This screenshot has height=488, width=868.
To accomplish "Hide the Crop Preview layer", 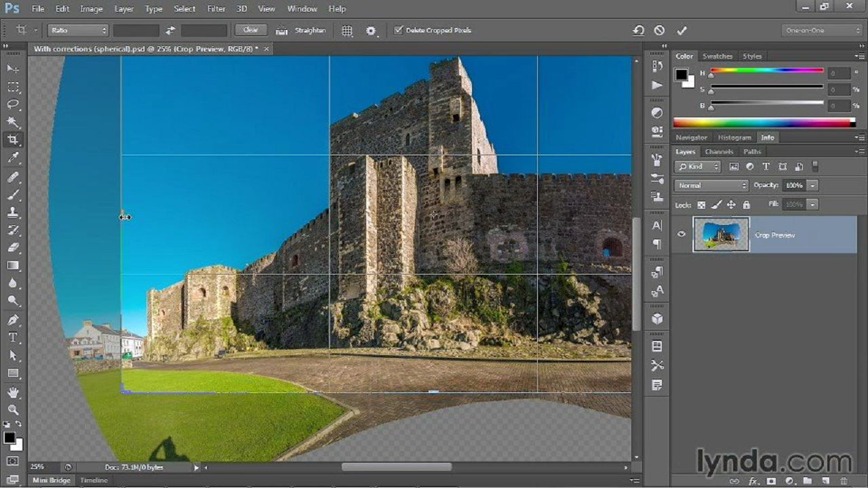I will coord(682,235).
